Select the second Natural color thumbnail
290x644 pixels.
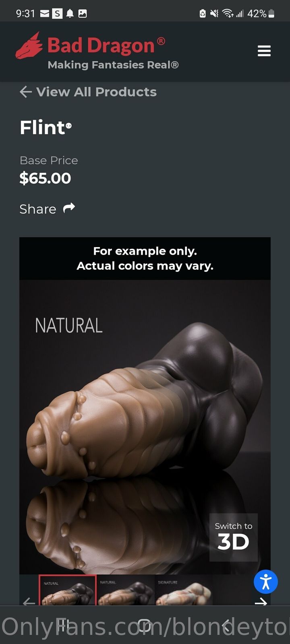(x=126, y=590)
